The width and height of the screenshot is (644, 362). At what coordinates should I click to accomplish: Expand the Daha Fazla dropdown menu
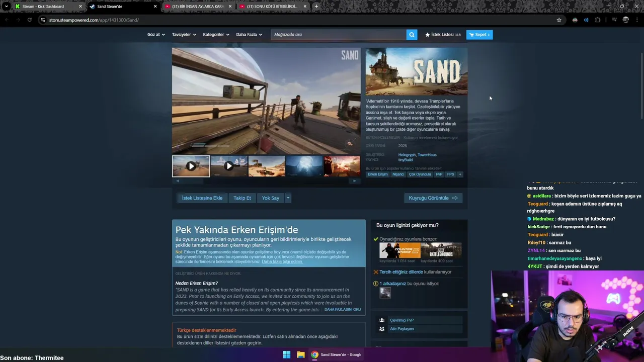pos(249,35)
